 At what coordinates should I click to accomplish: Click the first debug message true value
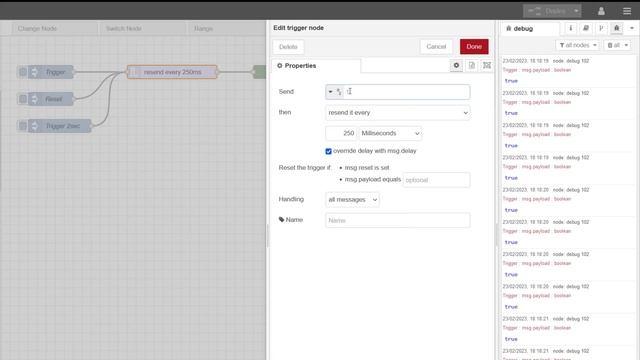(511, 81)
